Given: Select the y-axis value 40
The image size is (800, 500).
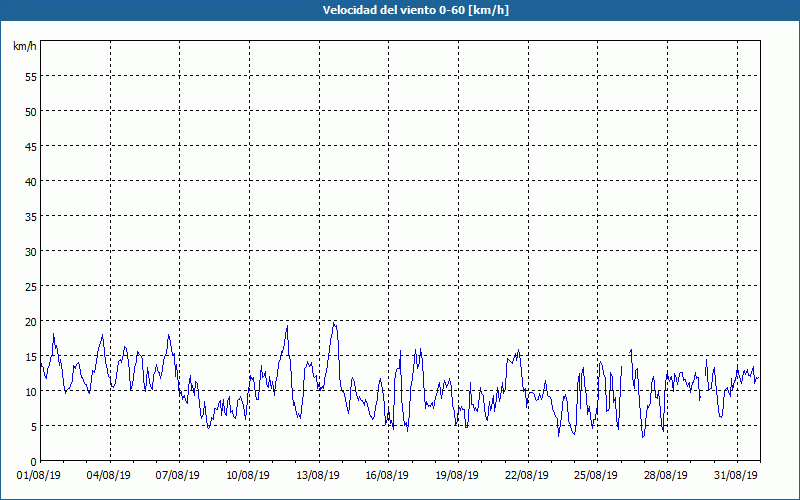Looking at the screenshot, I should (31, 182).
